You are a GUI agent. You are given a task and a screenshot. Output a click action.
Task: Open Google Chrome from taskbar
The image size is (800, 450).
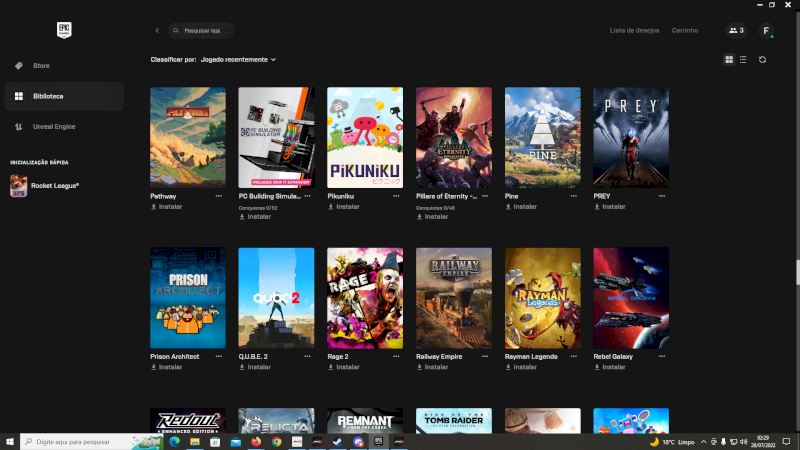(x=277, y=442)
